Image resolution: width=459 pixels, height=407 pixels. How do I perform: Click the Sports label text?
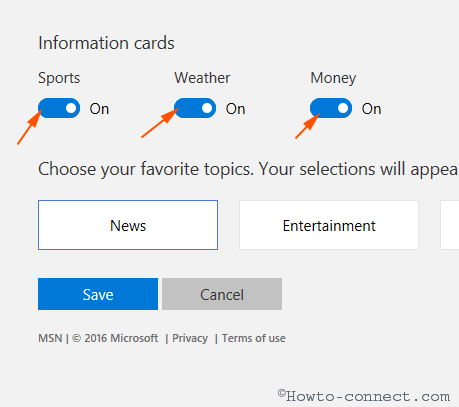[x=59, y=78]
